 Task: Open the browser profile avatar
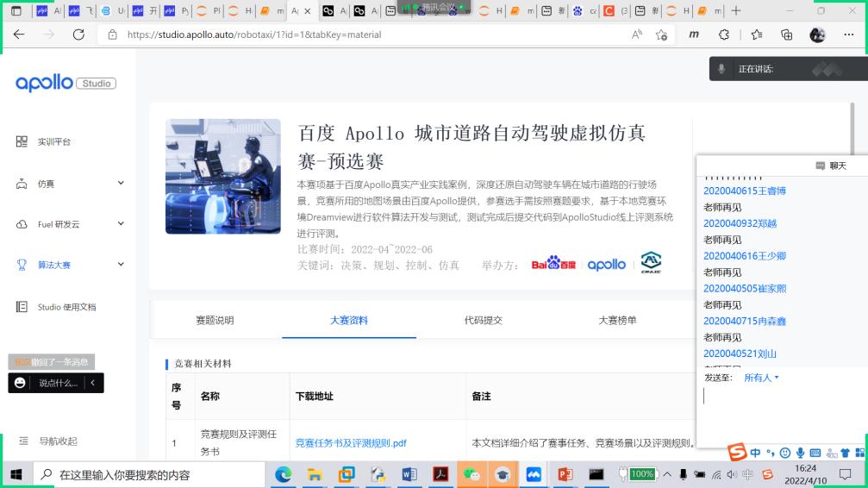tap(817, 34)
